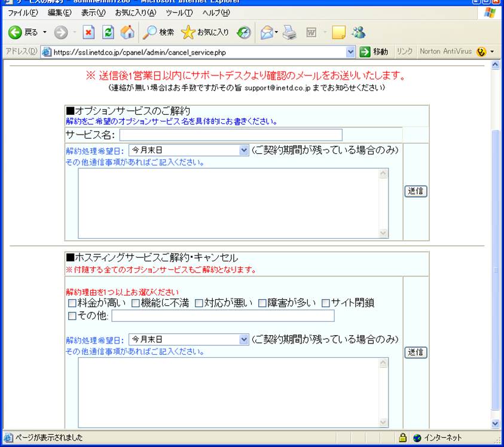Click the page scrollbar down arrow
This screenshot has width=504, height=447.
click(x=495, y=424)
